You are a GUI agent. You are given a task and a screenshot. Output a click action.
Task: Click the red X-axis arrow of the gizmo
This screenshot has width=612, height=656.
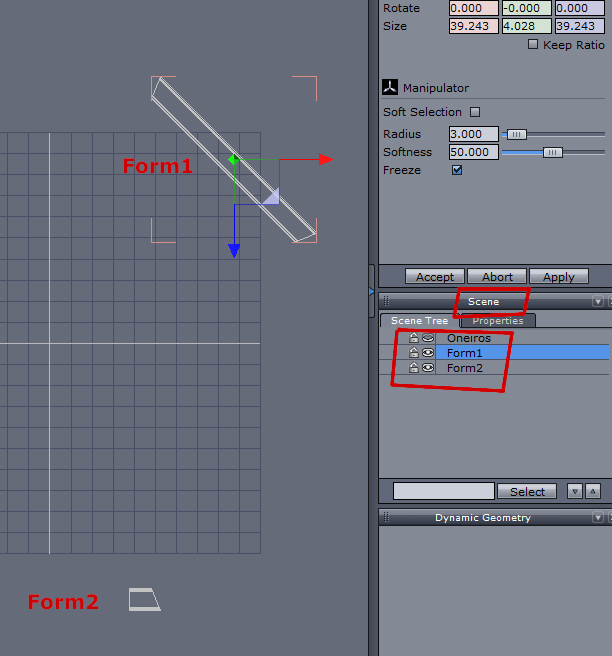tap(325, 159)
